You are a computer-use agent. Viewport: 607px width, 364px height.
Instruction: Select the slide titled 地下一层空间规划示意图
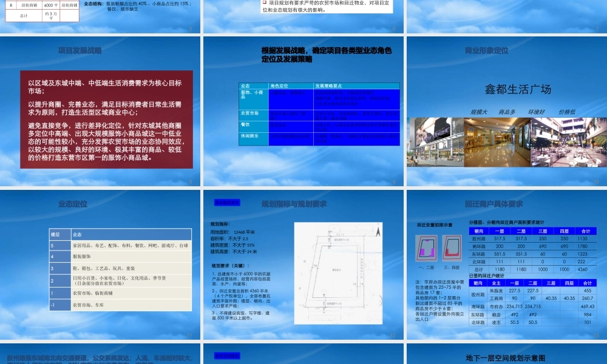[507, 354]
